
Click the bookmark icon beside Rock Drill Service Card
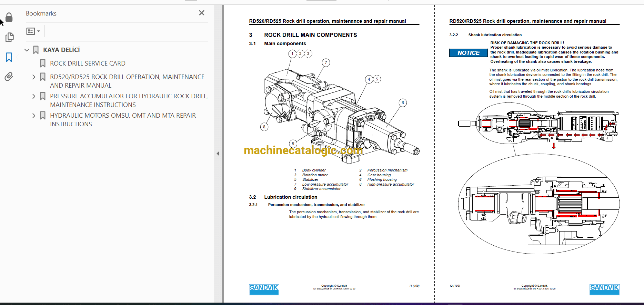[43, 63]
